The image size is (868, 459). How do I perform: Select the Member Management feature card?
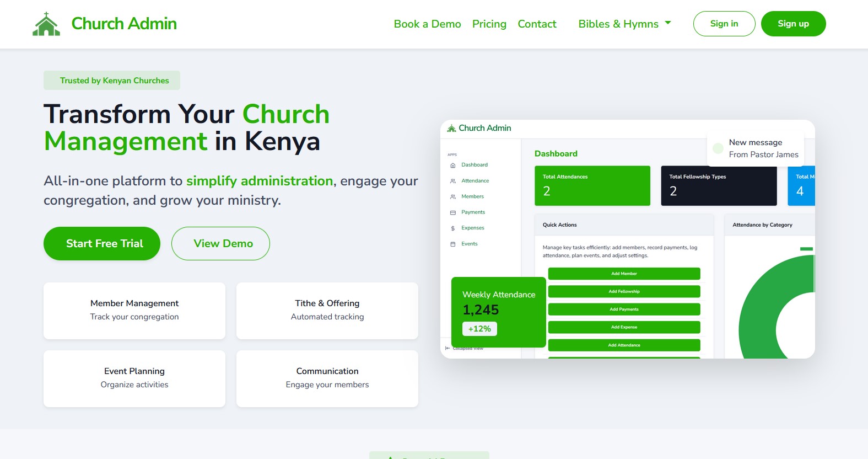(134, 311)
